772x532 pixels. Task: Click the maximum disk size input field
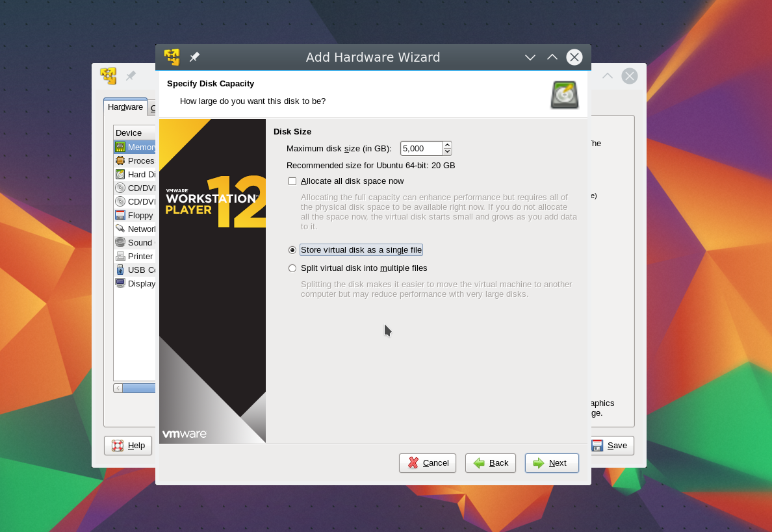point(421,149)
